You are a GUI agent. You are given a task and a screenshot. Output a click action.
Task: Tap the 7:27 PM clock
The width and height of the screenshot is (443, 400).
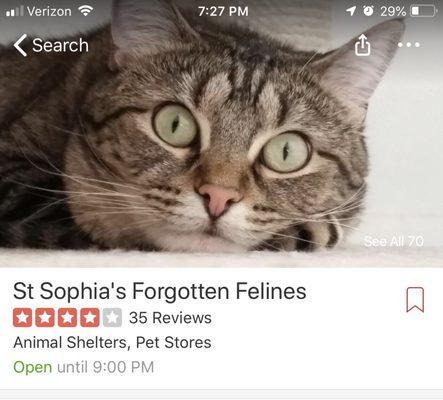tap(223, 12)
